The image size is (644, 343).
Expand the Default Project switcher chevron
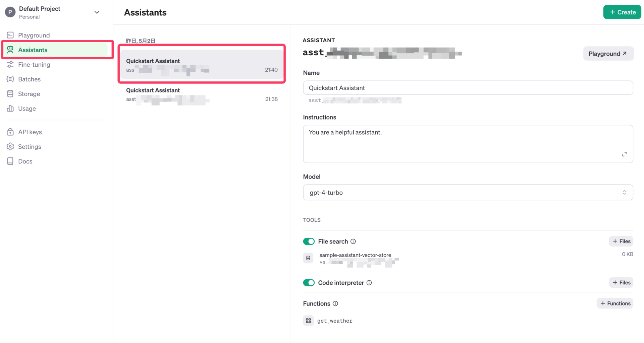pyautogui.click(x=97, y=12)
